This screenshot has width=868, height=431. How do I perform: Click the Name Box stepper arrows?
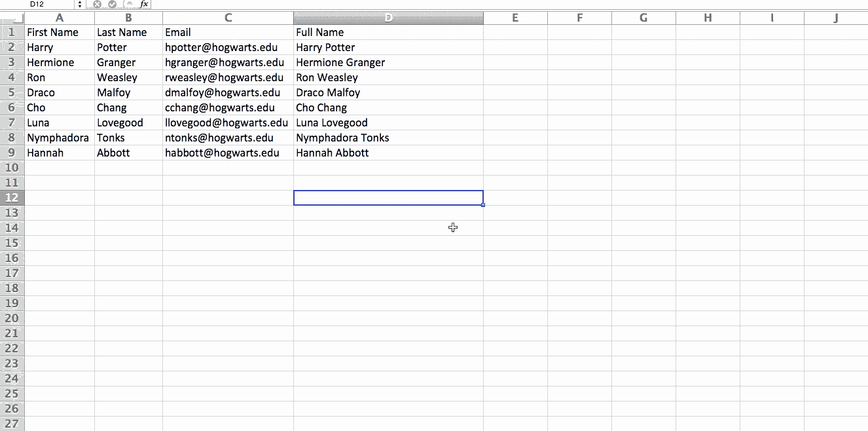tap(80, 5)
